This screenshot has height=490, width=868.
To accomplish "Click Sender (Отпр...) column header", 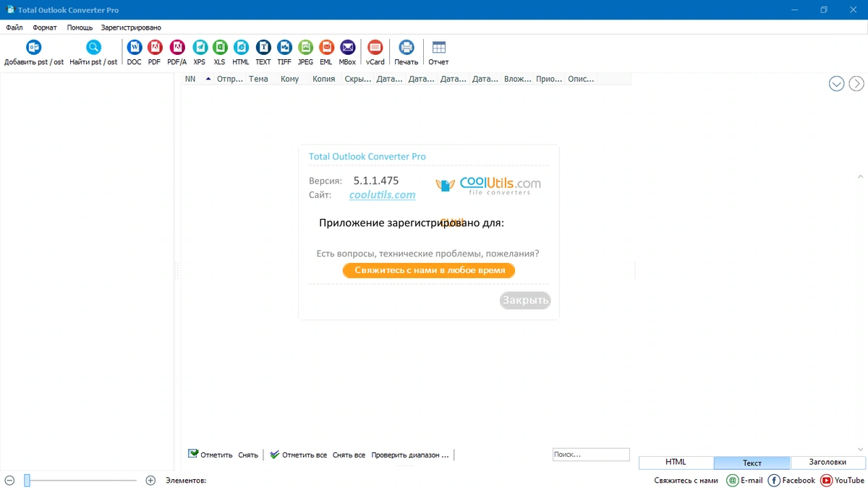I will click(x=230, y=79).
